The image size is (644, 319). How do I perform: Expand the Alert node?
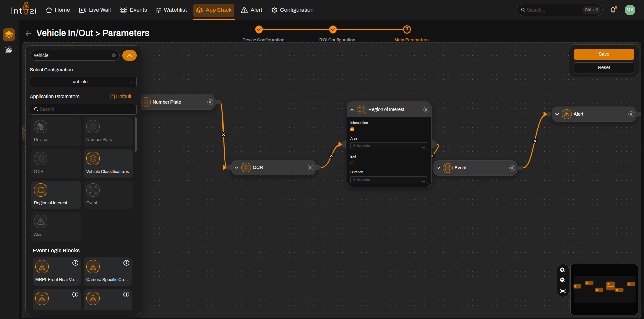coord(557,114)
